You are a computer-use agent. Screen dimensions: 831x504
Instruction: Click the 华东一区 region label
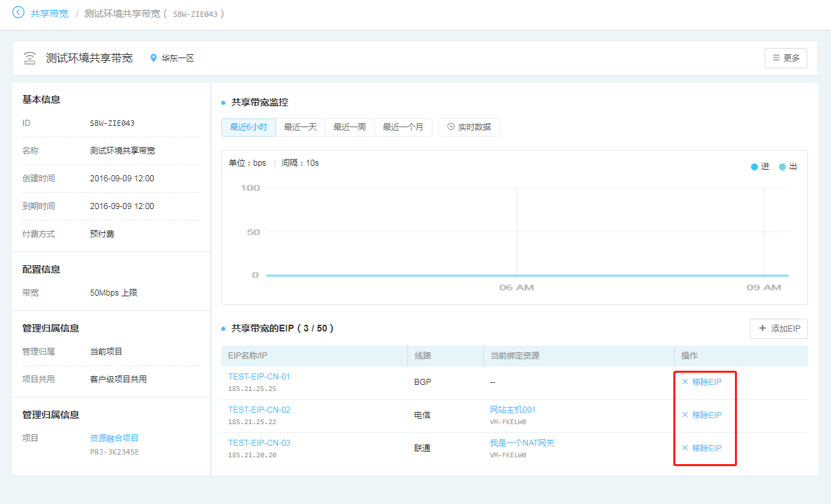click(x=177, y=58)
